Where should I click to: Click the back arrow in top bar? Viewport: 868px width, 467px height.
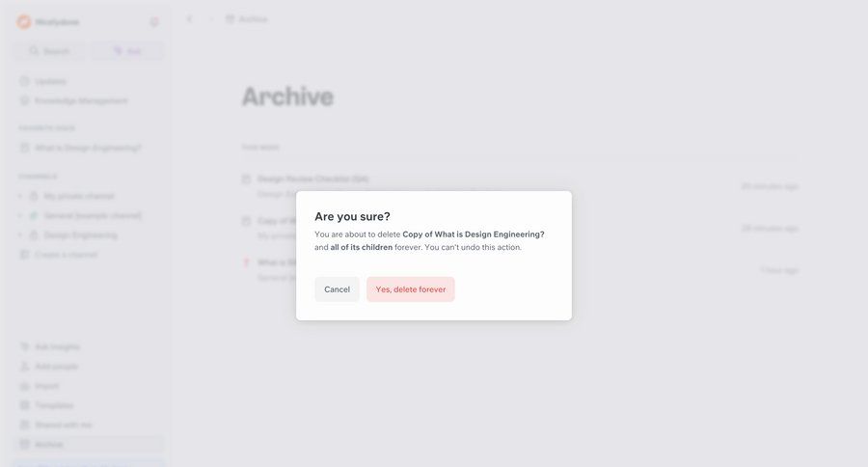190,18
